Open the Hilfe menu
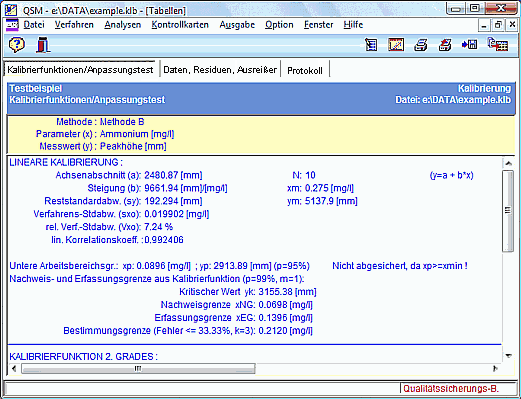Image resolution: width=521 pixels, height=399 pixels. [x=353, y=25]
